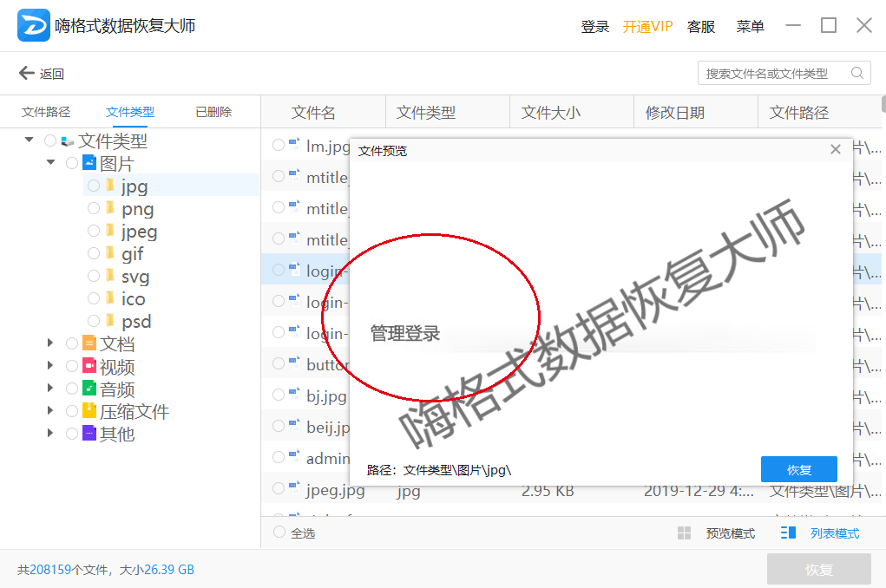Tick the radio for jpeg.jpg row

tap(279, 488)
